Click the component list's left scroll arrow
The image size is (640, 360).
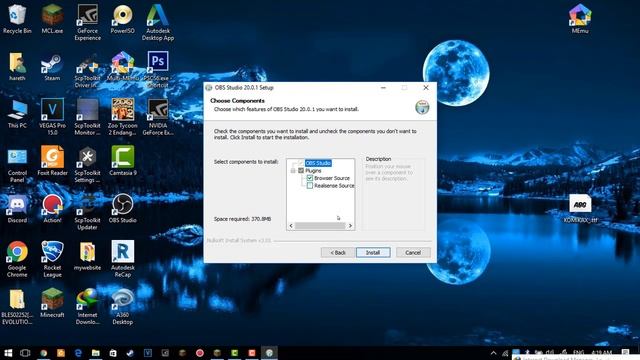291,226
